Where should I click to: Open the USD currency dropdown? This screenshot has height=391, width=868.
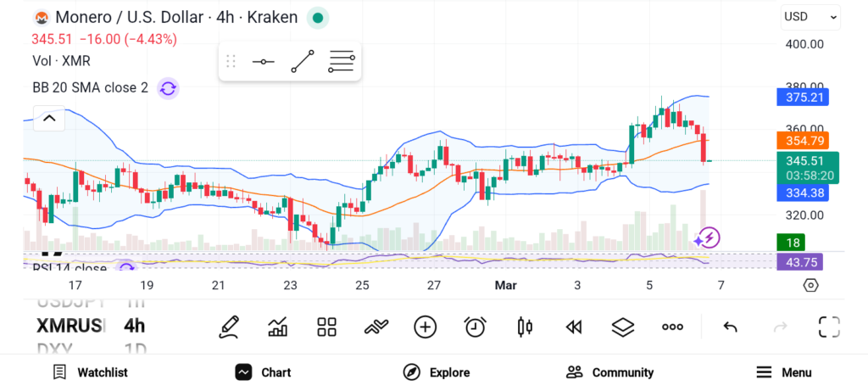pyautogui.click(x=810, y=17)
